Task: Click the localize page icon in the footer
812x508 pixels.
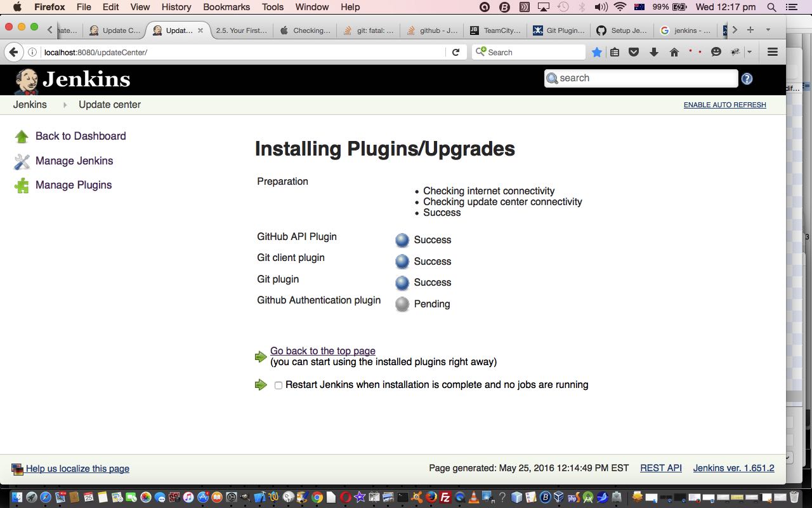Action: pyautogui.click(x=17, y=469)
